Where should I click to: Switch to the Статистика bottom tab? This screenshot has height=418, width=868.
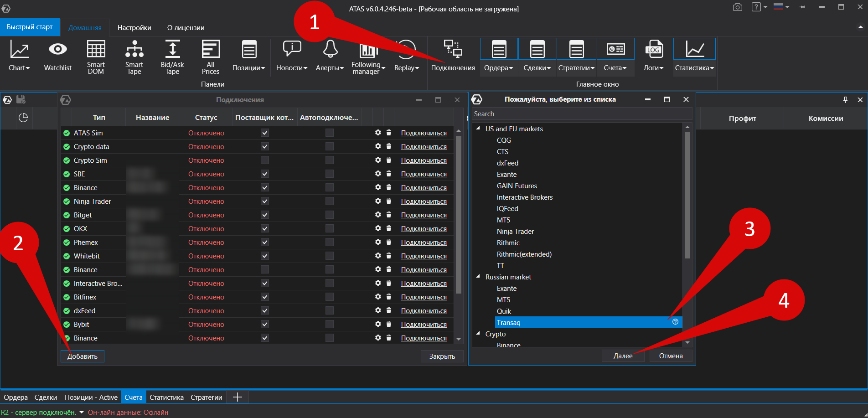click(x=167, y=397)
